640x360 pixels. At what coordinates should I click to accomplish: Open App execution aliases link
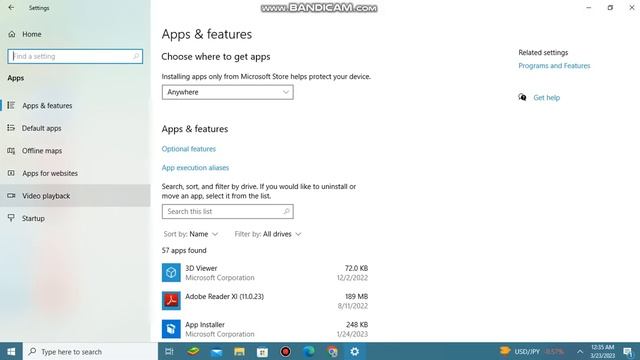(x=195, y=168)
